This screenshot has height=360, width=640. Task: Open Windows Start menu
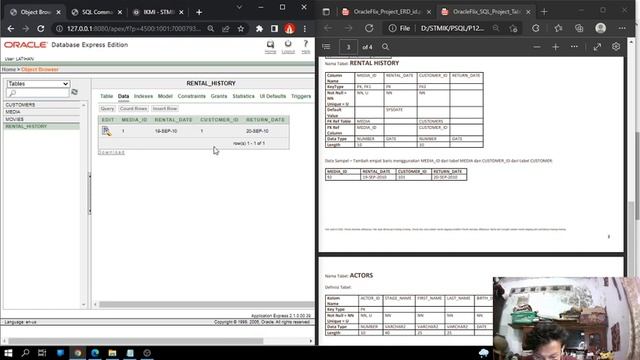pos(8,353)
